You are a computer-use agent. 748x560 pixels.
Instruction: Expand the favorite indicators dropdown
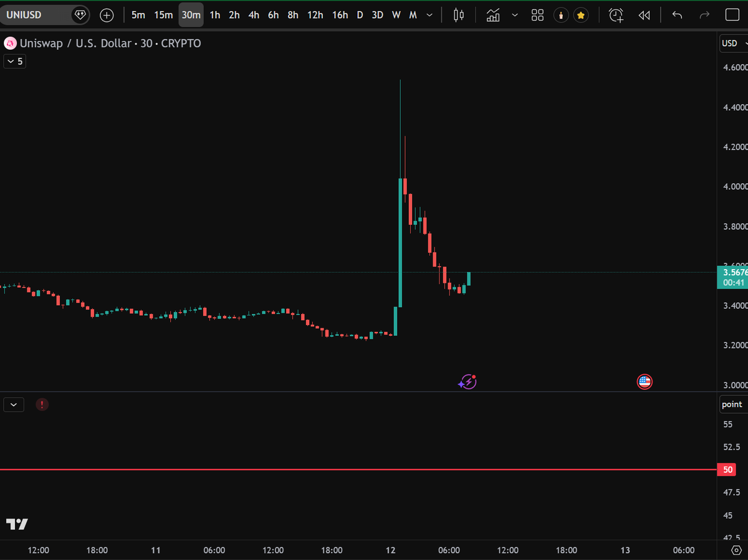point(515,15)
